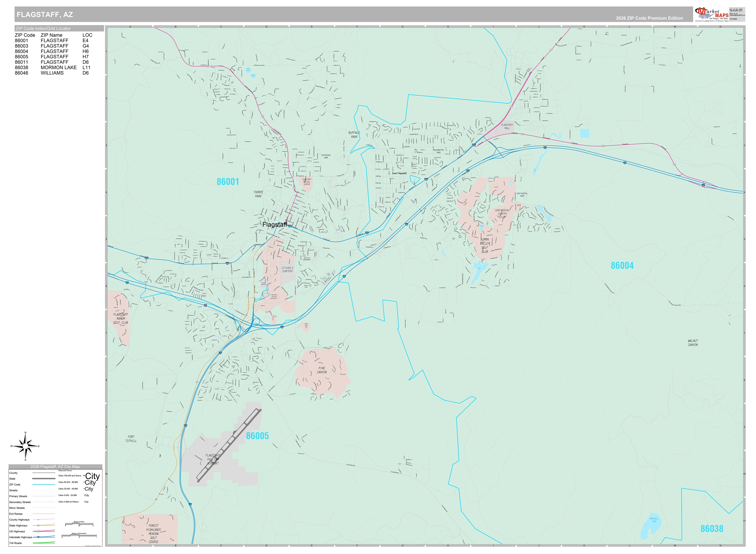Click the "Primary Streets" legend label
The height and width of the screenshot is (554, 756).
point(18,496)
